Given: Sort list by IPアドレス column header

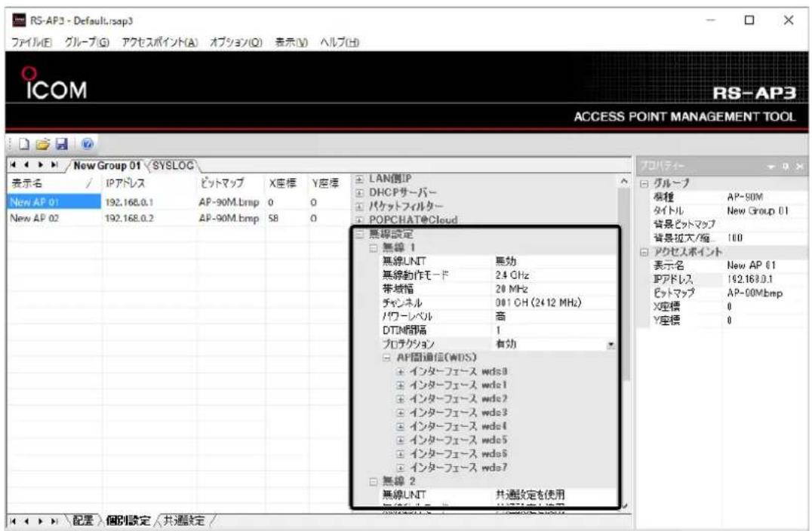Looking at the screenshot, I should (149, 183).
